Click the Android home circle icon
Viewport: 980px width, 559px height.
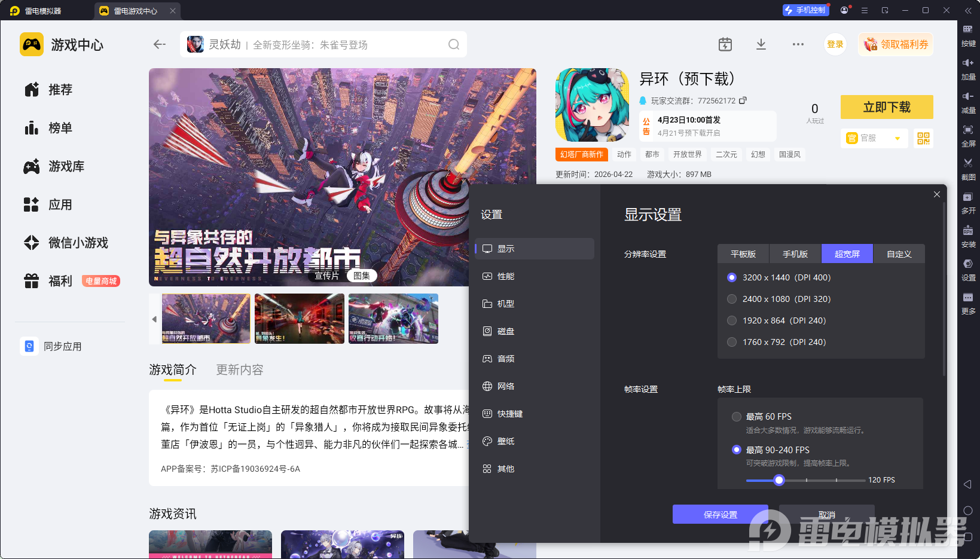[968, 511]
